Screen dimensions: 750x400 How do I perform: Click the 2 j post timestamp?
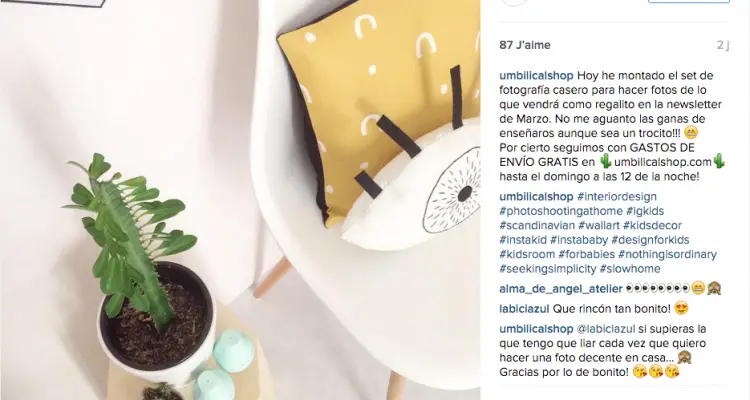pyautogui.click(x=723, y=45)
